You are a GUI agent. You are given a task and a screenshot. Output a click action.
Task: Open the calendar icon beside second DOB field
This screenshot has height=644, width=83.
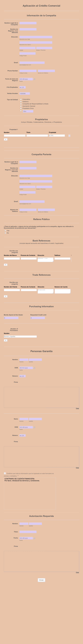(34, 427)
